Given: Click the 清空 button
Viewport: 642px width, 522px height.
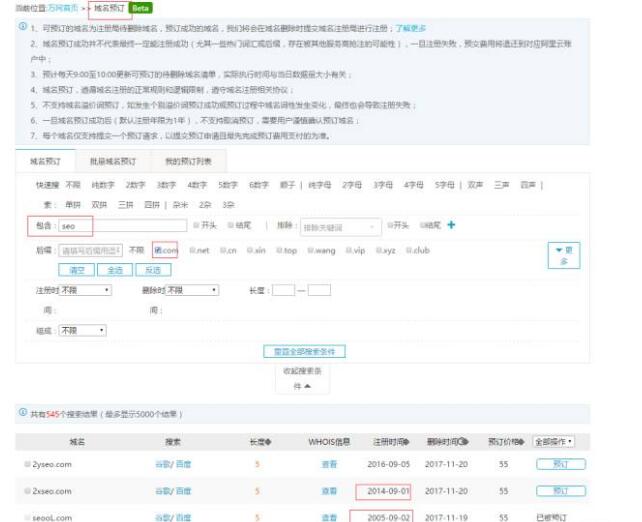Looking at the screenshot, I should [77, 270].
